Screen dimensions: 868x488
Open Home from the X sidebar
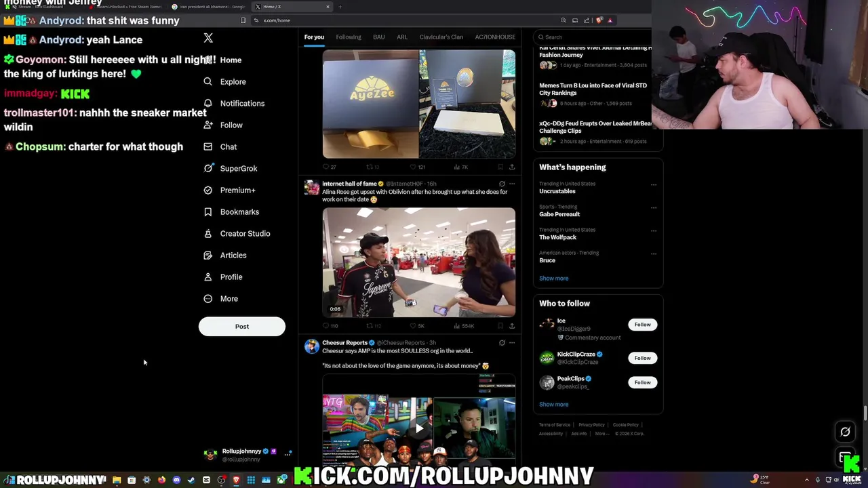222,60
